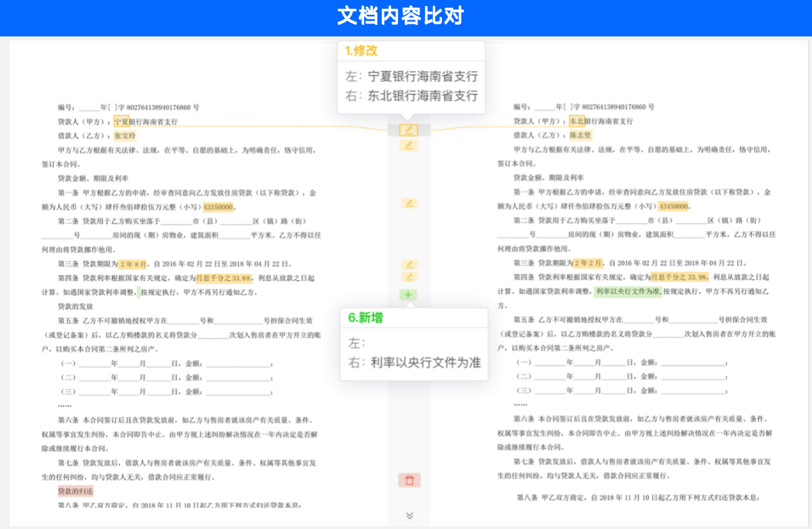The height and width of the screenshot is (529, 812).
Task: Click the double-chevron icon at the bottom of the strip
Action: coord(408,515)
